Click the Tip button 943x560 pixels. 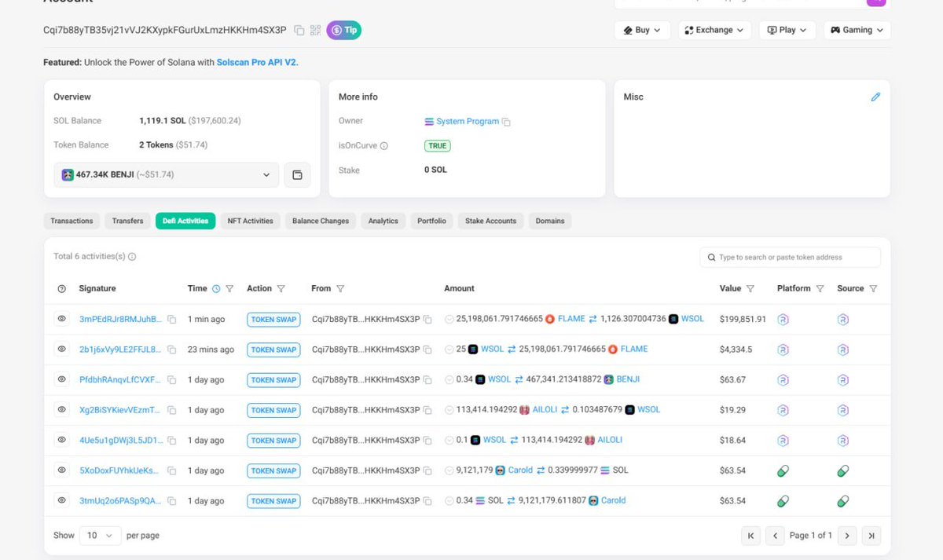[x=344, y=31]
